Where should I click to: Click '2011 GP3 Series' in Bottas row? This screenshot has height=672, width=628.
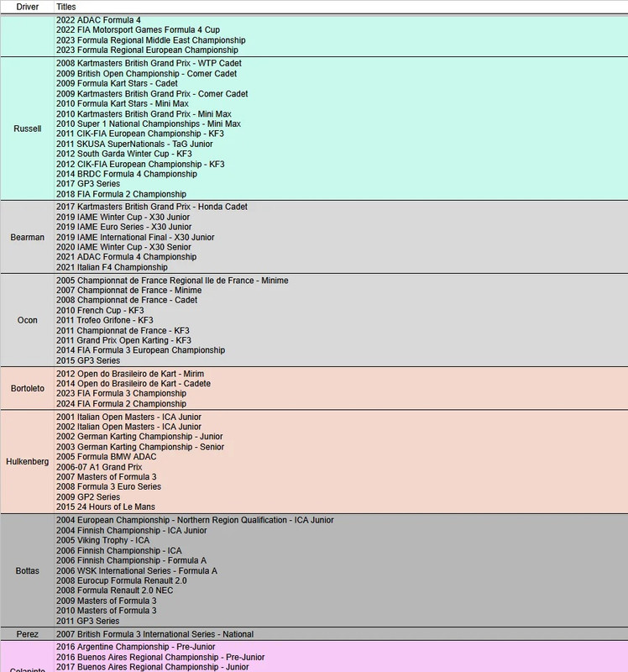pos(88,622)
